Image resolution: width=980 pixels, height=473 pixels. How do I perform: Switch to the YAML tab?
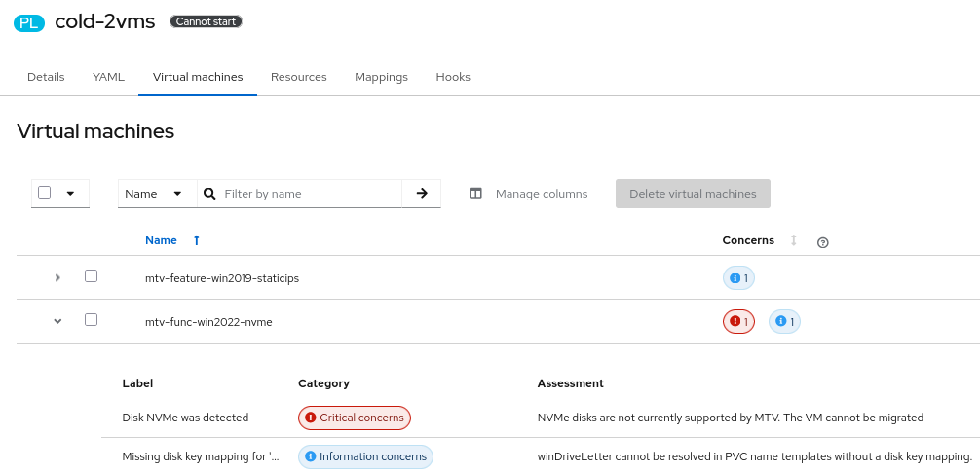coord(108,77)
